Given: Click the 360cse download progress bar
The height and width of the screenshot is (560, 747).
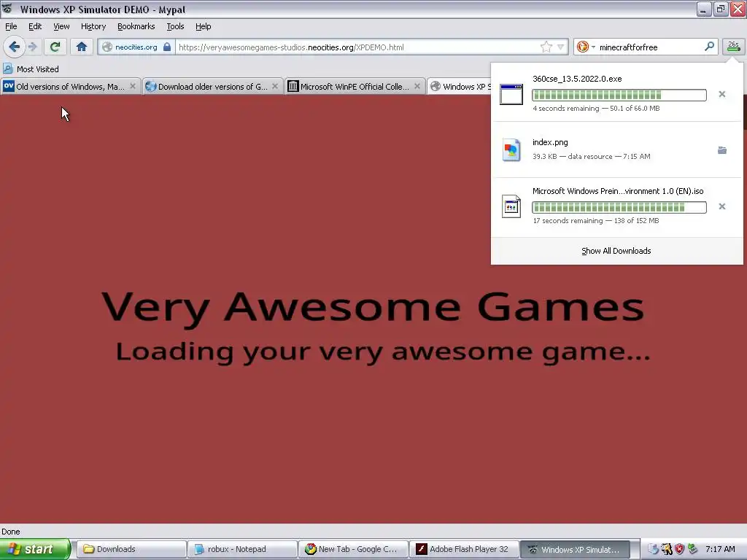Looking at the screenshot, I should pyautogui.click(x=619, y=95).
